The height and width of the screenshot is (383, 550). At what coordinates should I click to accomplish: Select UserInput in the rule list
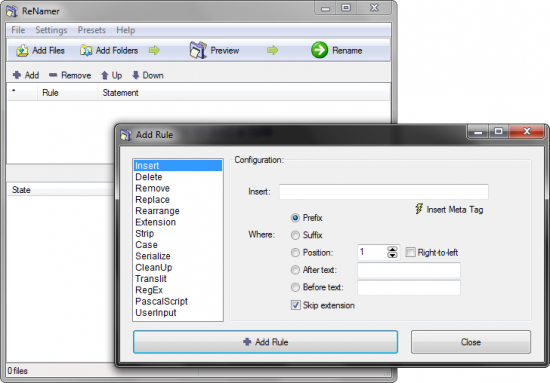click(178, 313)
